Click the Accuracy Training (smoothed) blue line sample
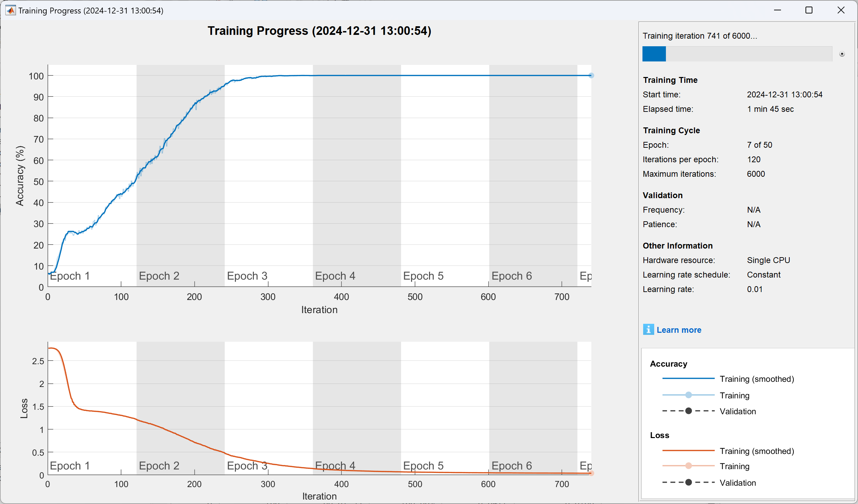This screenshot has height=504, width=858. point(688,379)
